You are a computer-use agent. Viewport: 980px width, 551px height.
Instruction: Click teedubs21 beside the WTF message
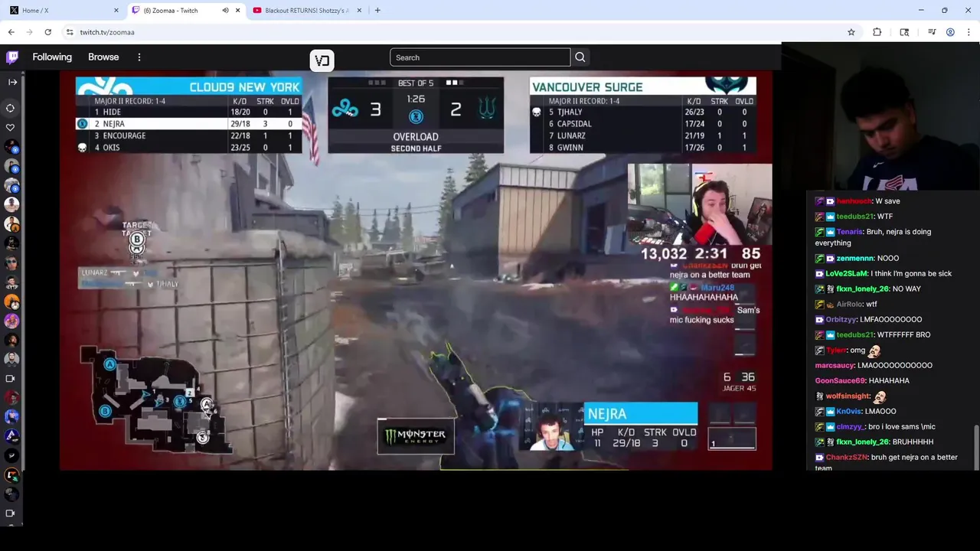[854, 217]
